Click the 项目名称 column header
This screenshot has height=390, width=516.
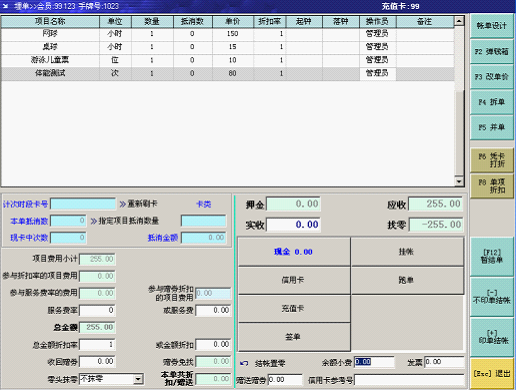coord(50,21)
